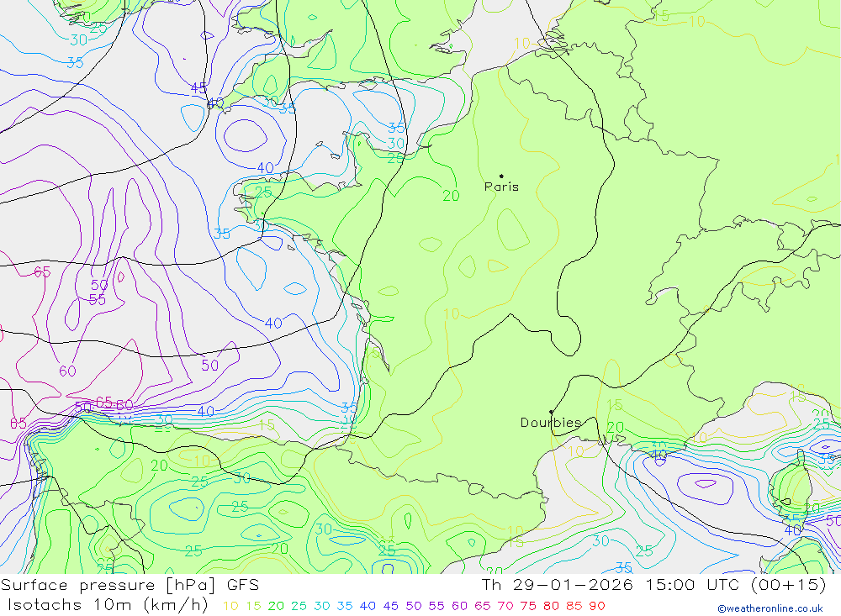Click the purple 50 value in the legend row
Screen dimensions: 841x616
click(x=414, y=606)
